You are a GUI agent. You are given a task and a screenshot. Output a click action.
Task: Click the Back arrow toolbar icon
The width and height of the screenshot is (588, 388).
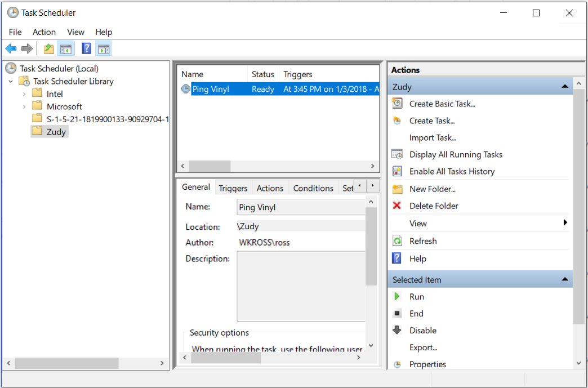[x=11, y=49]
